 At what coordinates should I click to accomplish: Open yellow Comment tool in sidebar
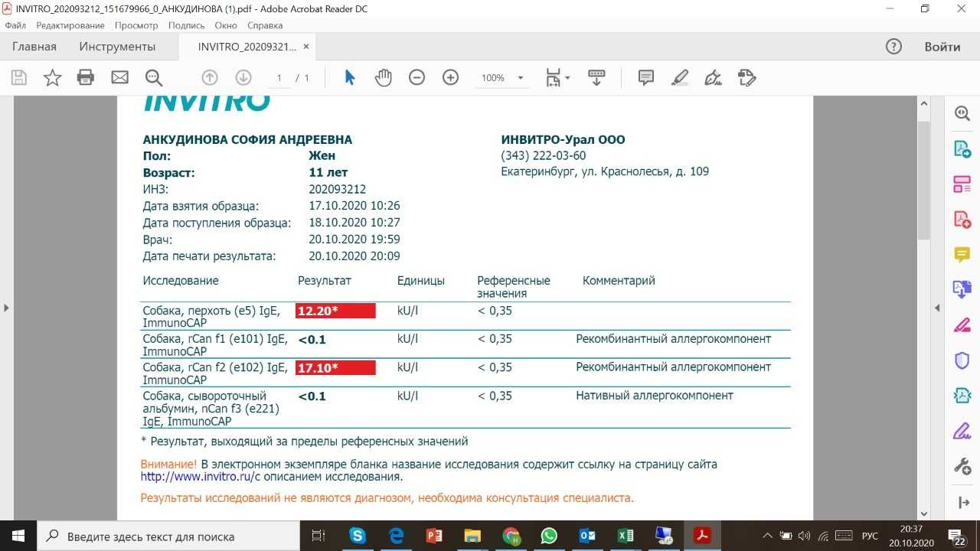(962, 255)
